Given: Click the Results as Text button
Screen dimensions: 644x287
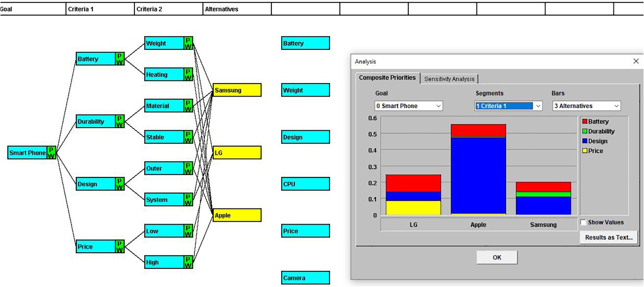Looking at the screenshot, I should (x=609, y=238).
